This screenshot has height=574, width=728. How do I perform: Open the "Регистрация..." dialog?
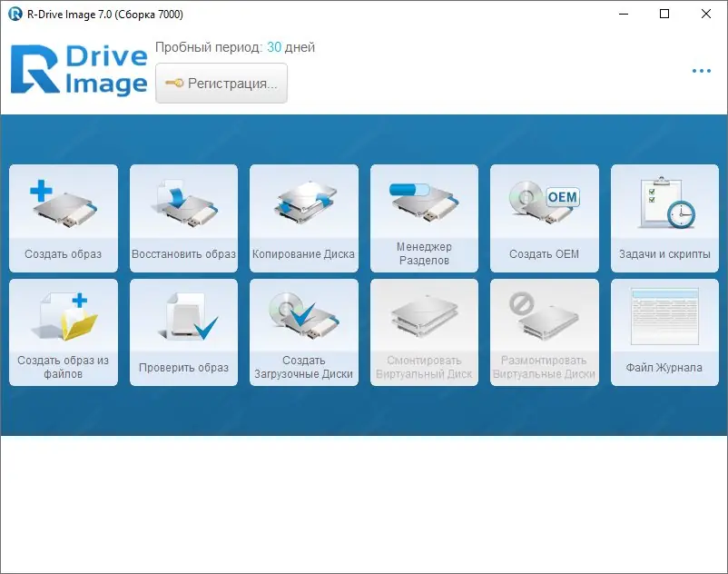[221, 82]
